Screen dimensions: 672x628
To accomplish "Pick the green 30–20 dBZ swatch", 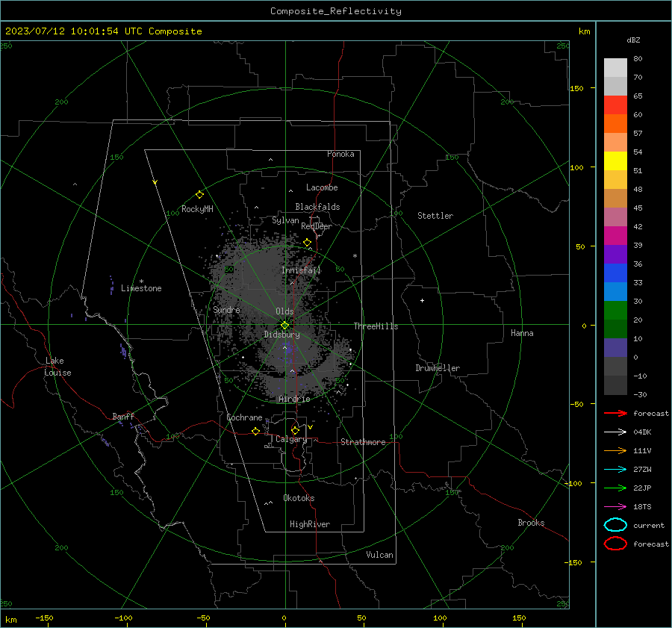I will tap(615, 311).
